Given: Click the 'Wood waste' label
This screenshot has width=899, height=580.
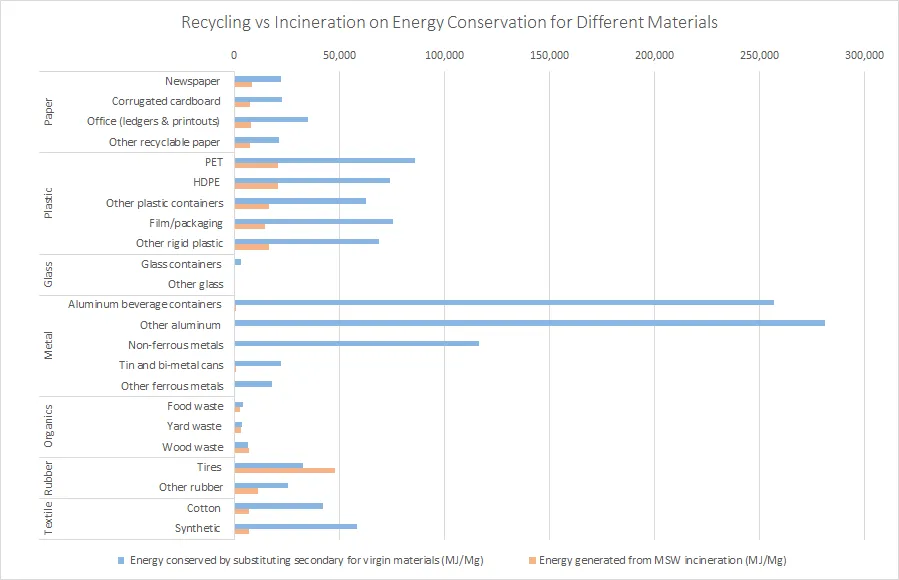Looking at the screenshot, I should point(193,447).
